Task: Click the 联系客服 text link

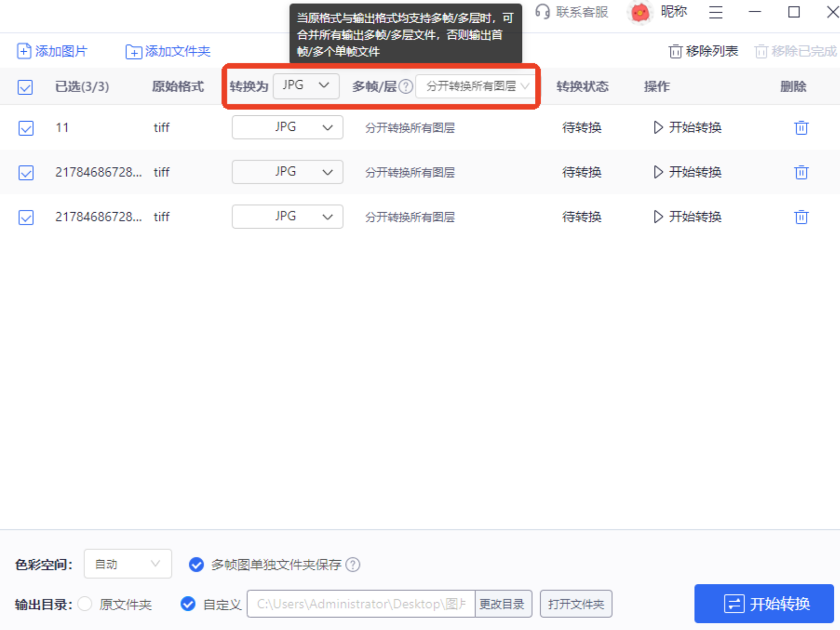Action: tap(582, 12)
